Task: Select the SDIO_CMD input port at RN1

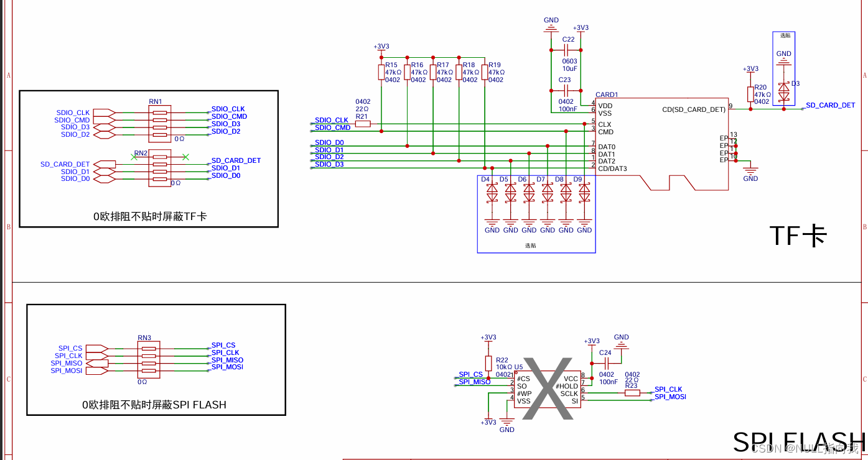Action: 104,120
